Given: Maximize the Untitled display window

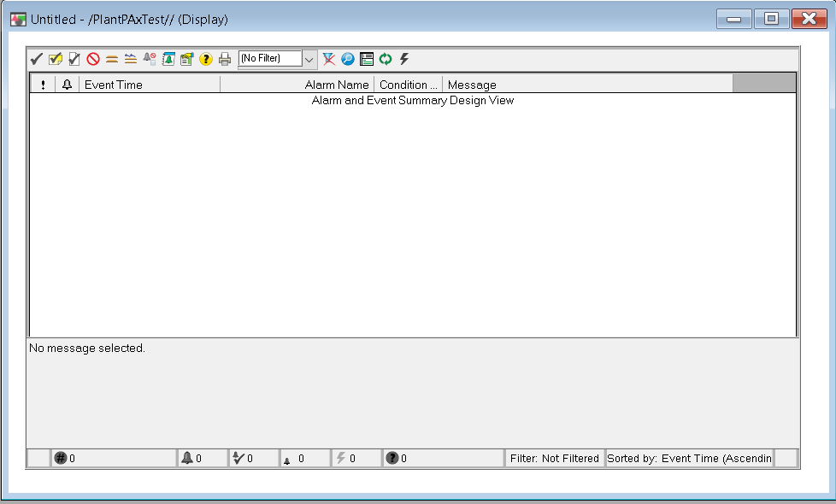Looking at the screenshot, I should tap(772, 19).
